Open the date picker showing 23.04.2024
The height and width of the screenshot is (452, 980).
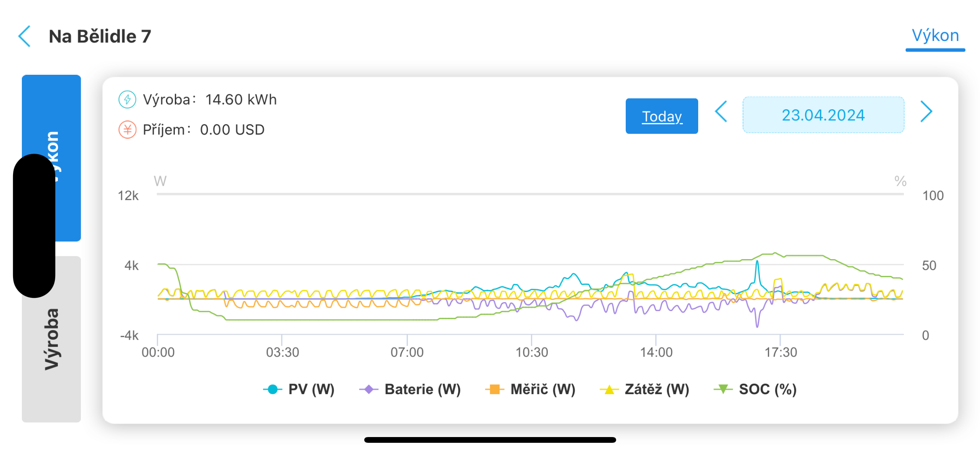pyautogui.click(x=823, y=115)
